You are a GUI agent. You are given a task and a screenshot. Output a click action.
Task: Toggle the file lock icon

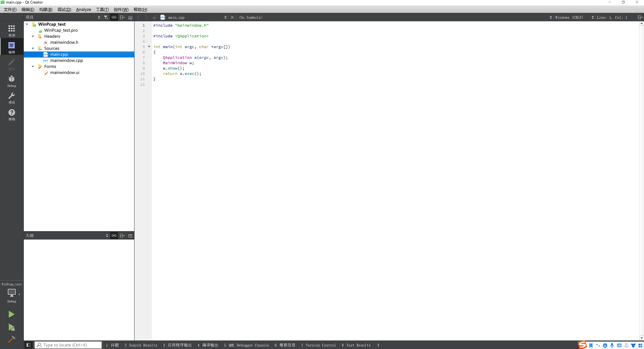(x=155, y=17)
